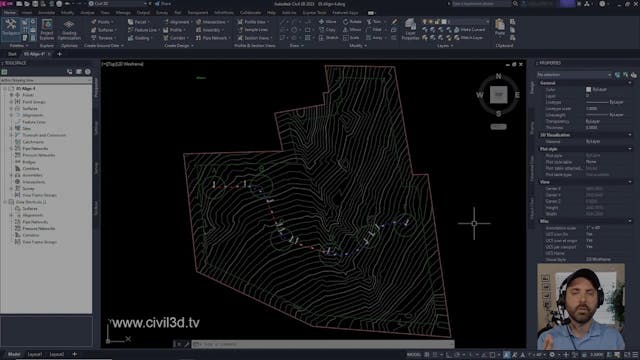The width and height of the screenshot is (640, 360).
Task: Open the Surfaces dropdown in the ribbon
Action: 104,30
